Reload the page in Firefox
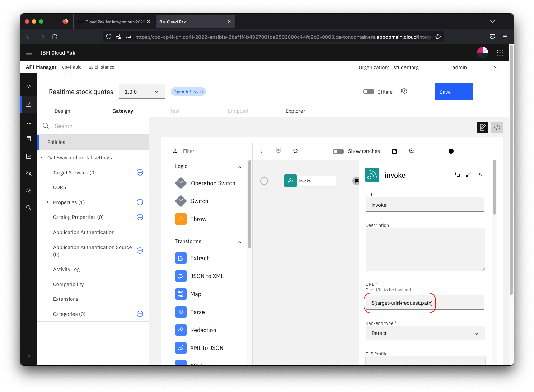The image size is (534, 392). [55, 37]
